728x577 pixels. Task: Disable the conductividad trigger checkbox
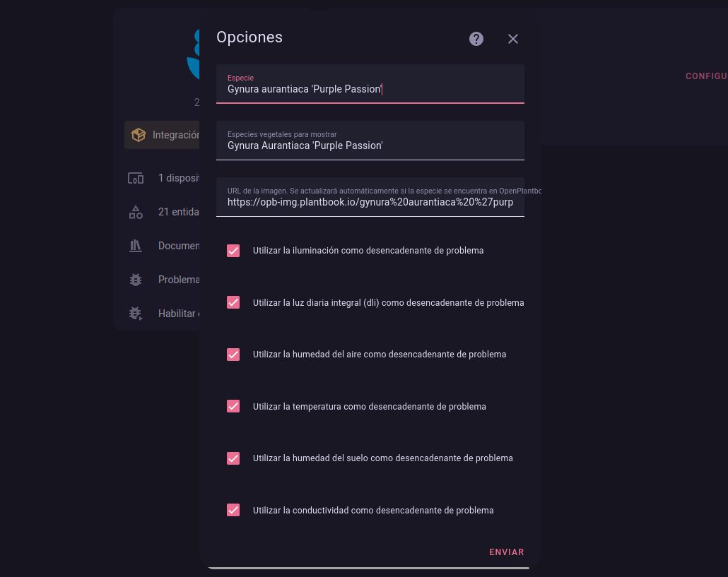pos(233,510)
